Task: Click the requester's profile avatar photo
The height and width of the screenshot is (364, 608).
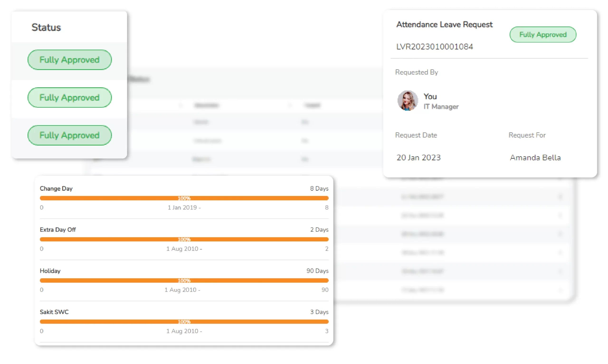Action: (407, 101)
